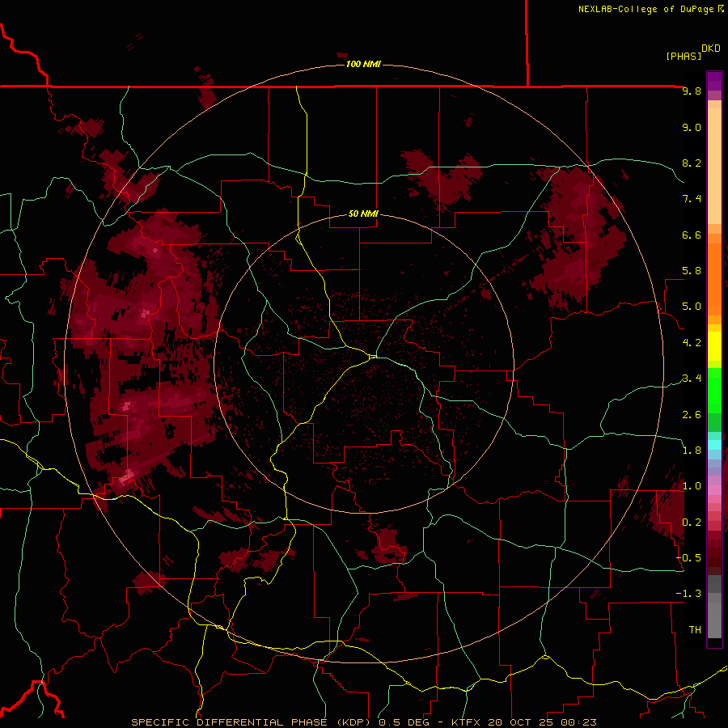The width and height of the screenshot is (728, 728).
Task: Click the purple top segment of the color bar
Action: pos(714,81)
